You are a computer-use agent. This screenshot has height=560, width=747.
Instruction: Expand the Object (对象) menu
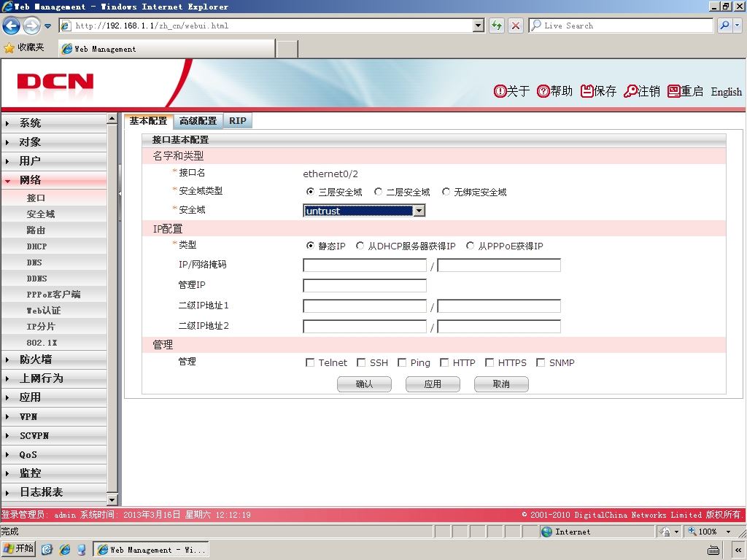pyautogui.click(x=54, y=142)
